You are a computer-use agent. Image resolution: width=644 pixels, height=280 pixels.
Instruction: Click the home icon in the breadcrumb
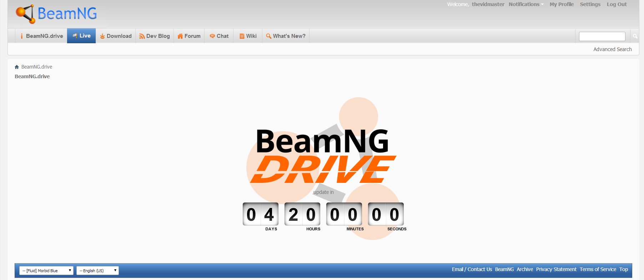click(x=16, y=67)
